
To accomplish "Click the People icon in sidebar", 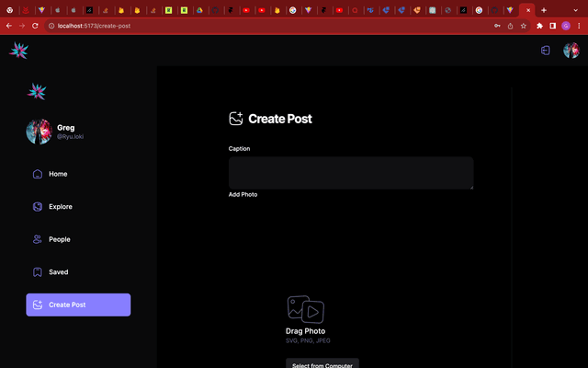I will click(x=38, y=239).
